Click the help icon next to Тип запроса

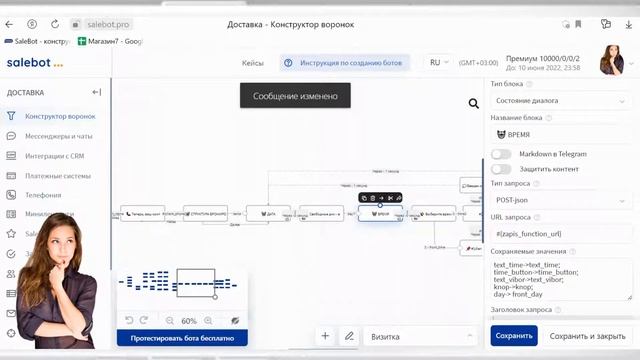point(537,184)
